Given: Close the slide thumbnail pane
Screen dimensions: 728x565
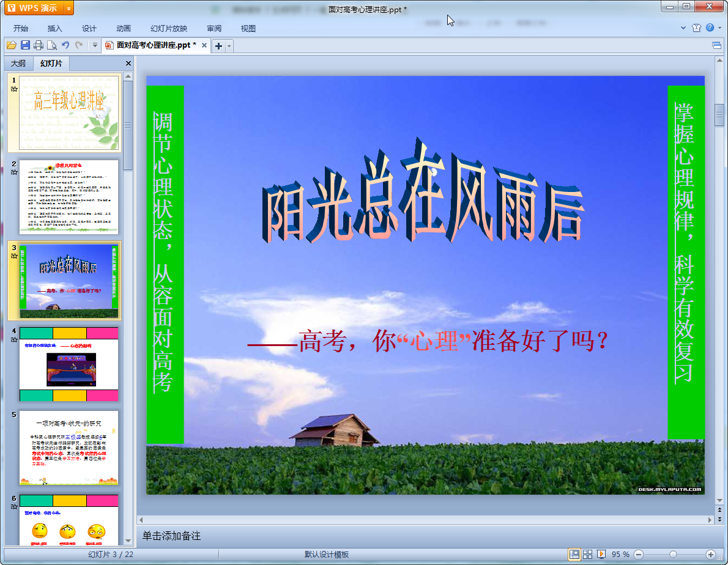Looking at the screenshot, I should pos(128,63).
